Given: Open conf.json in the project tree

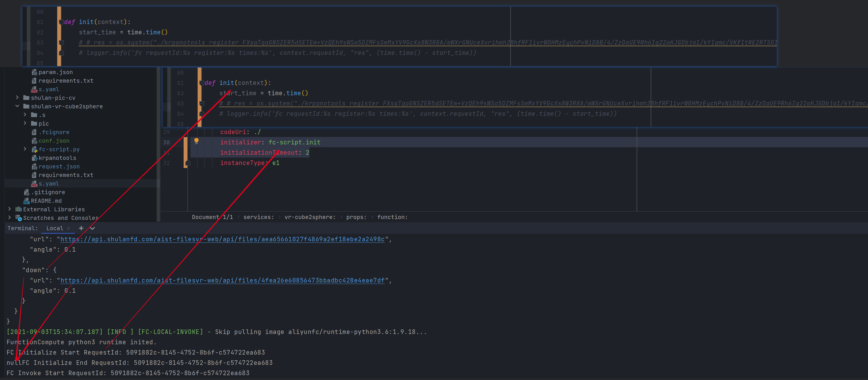Looking at the screenshot, I should click(53, 141).
